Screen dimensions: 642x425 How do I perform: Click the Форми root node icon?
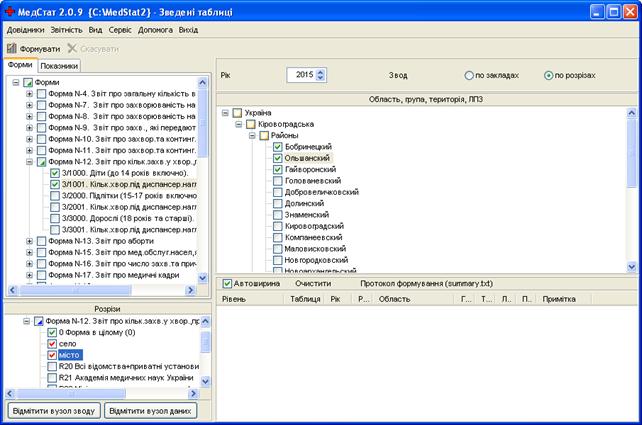coord(28,83)
